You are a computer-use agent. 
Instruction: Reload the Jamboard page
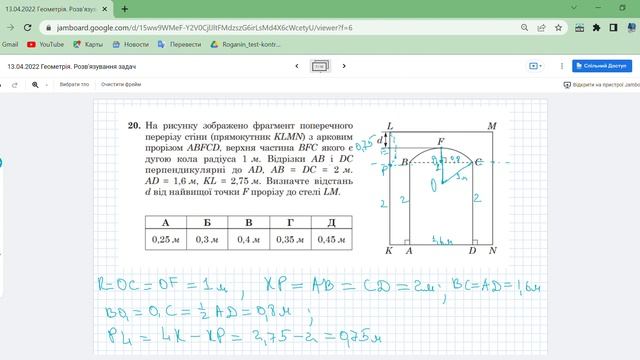tap(27, 28)
